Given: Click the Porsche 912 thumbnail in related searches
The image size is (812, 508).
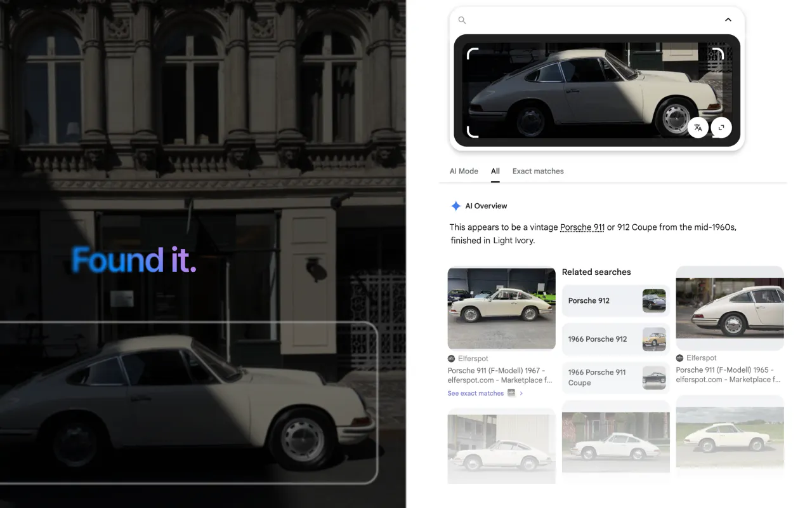Looking at the screenshot, I should (654, 300).
